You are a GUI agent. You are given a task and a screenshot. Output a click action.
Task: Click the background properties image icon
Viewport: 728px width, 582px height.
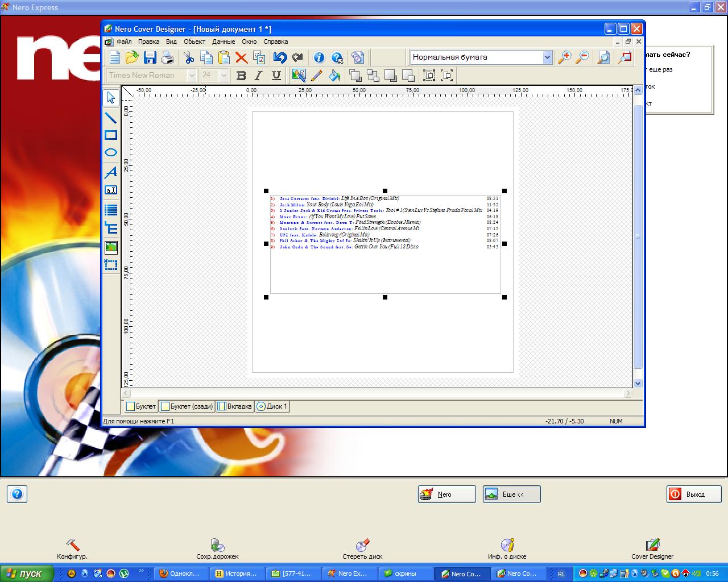(299, 75)
